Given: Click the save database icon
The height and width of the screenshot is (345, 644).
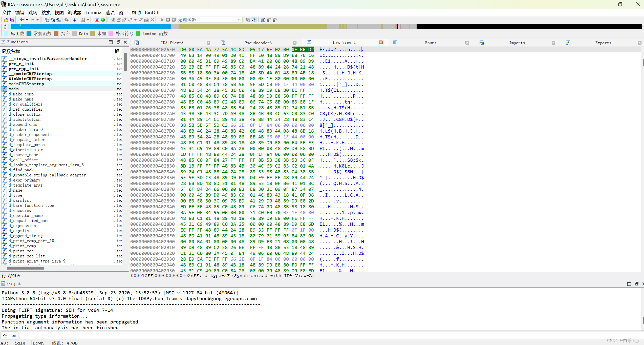Looking at the screenshot, I should (x=12, y=20).
